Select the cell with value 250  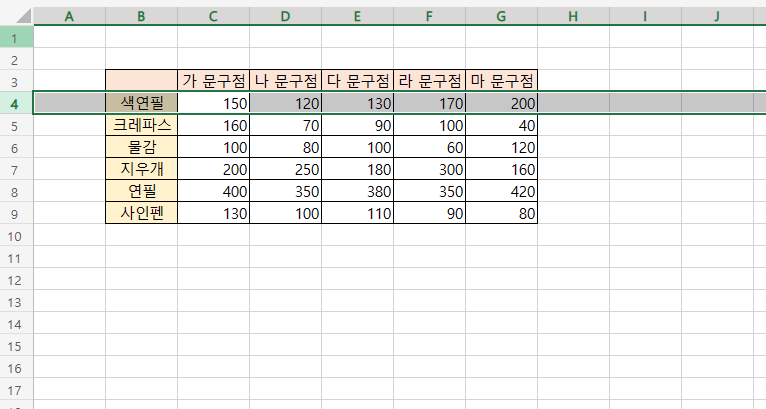[285, 169]
